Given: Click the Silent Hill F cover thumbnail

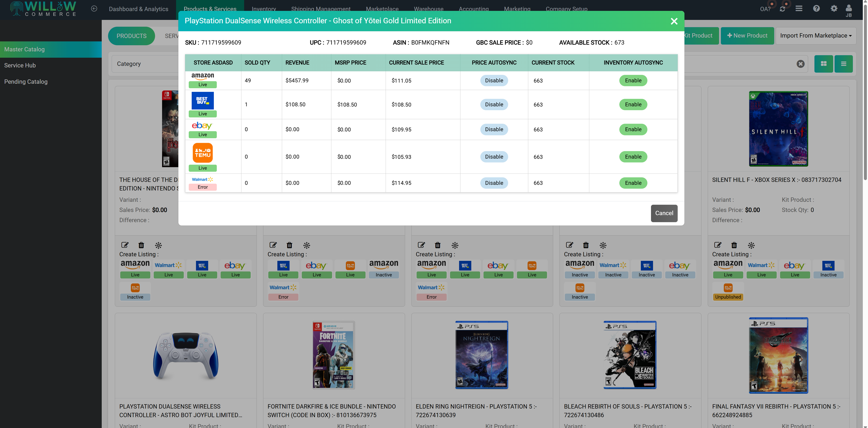Looking at the screenshot, I should [778, 129].
